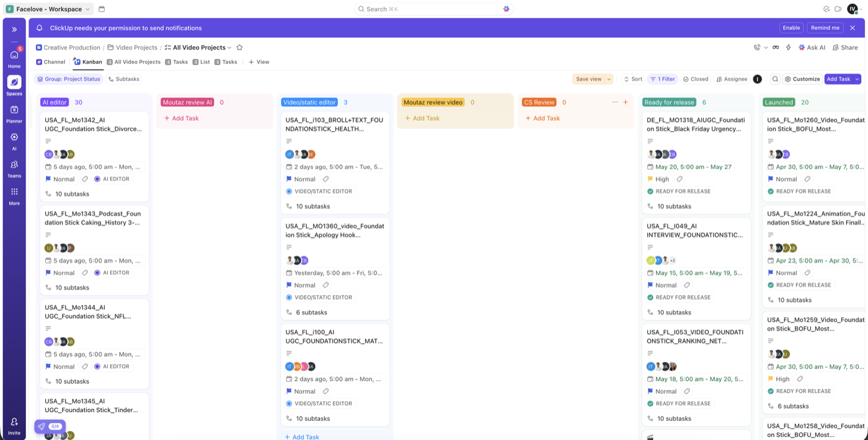Expand the All Video Projects breadcrumb chevron
This screenshot has width=868, height=440.
pos(229,48)
